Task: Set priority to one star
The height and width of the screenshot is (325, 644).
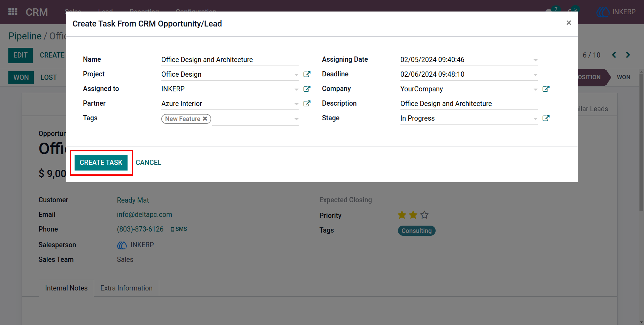Action: [x=402, y=215]
